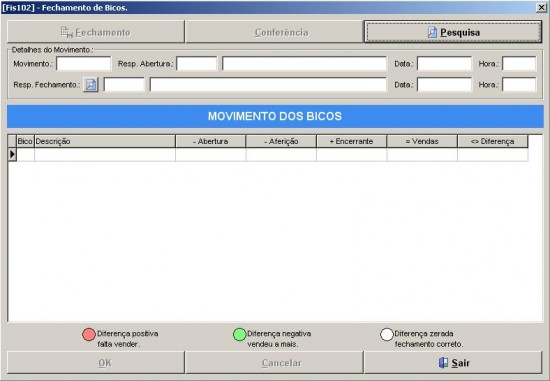Click the Fechamento button
This screenshot has height=381, width=550.
click(96, 32)
